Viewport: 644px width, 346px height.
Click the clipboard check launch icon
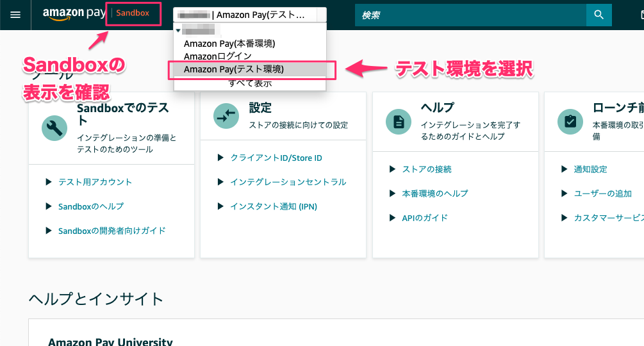click(x=570, y=122)
